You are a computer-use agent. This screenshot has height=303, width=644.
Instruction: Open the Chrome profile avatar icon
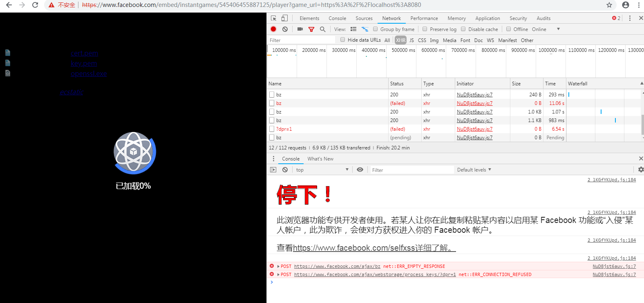pyautogui.click(x=626, y=5)
